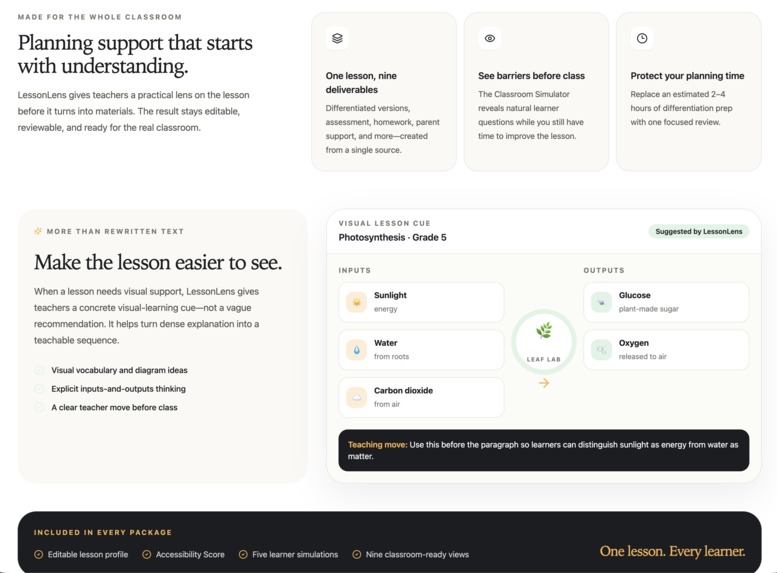Viewport: 777px width, 573px height.
Task: Select the Carbon dioxide from air card
Action: (x=421, y=398)
